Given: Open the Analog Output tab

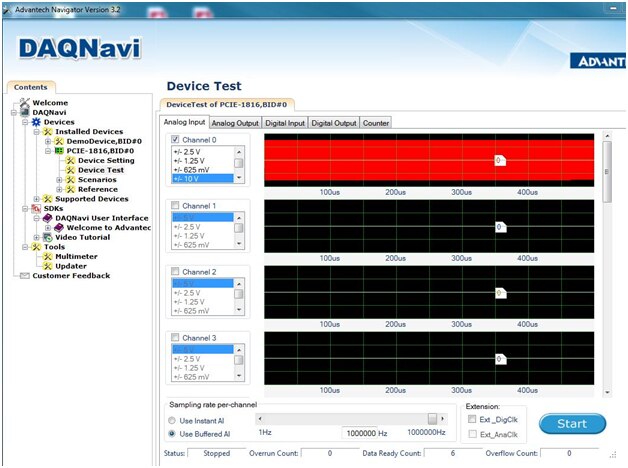Looking at the screenshot, I should [235, 123].
